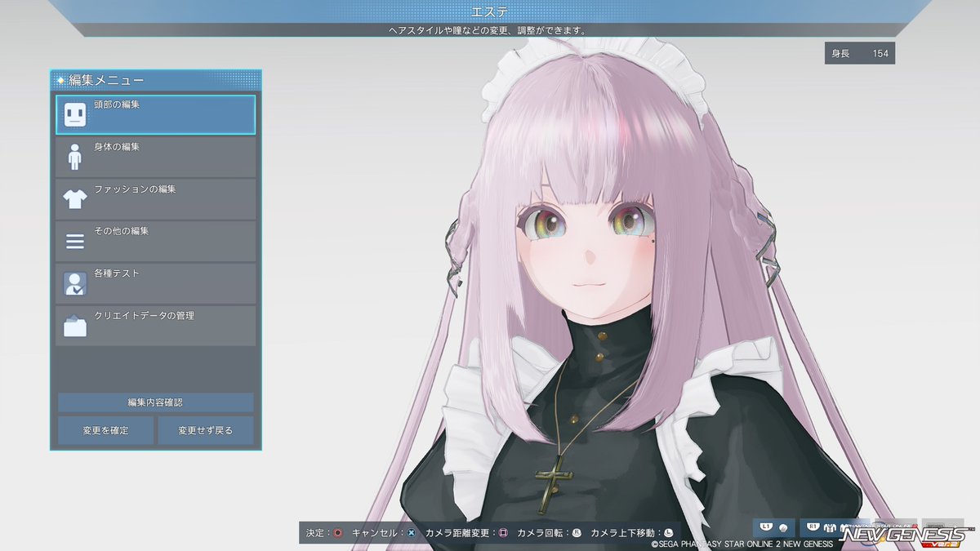Confirm changes with 変更を確定 button
Screen dimensions: 980x551
click(105, 430)
